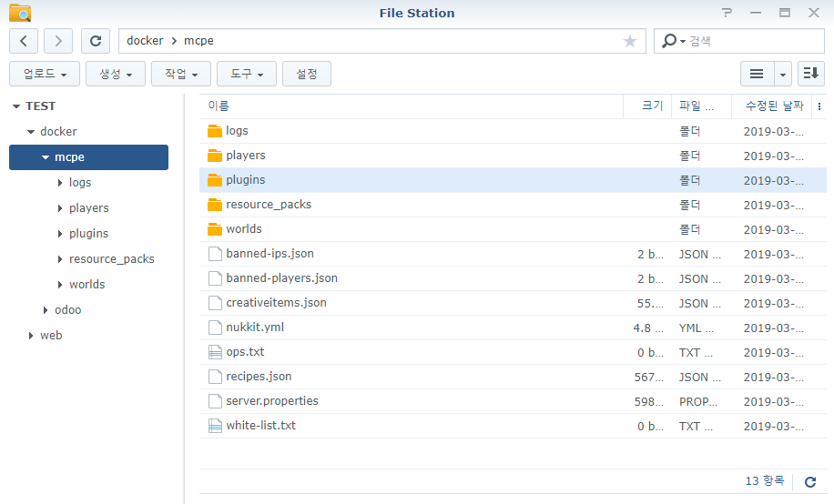Select the server.properties file

click(x=272, y=401)
